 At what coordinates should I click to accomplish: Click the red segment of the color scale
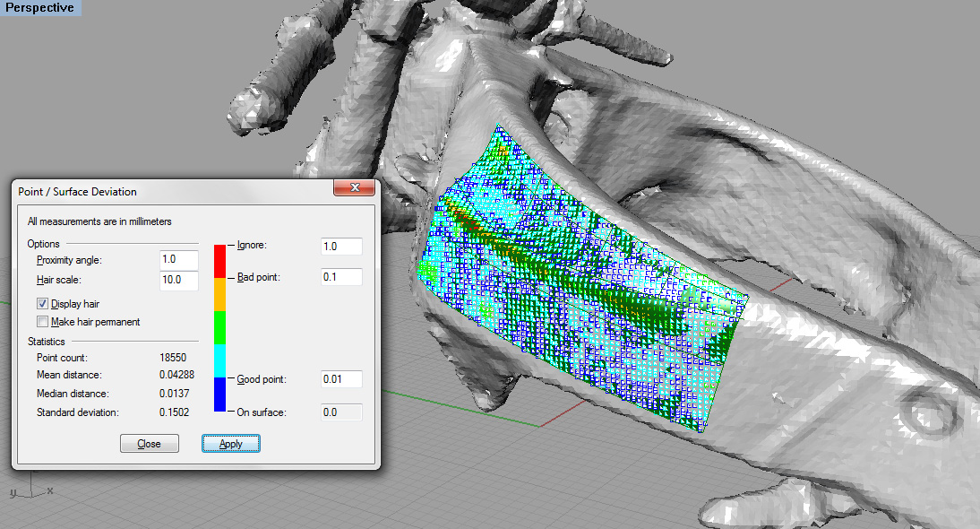219,260
